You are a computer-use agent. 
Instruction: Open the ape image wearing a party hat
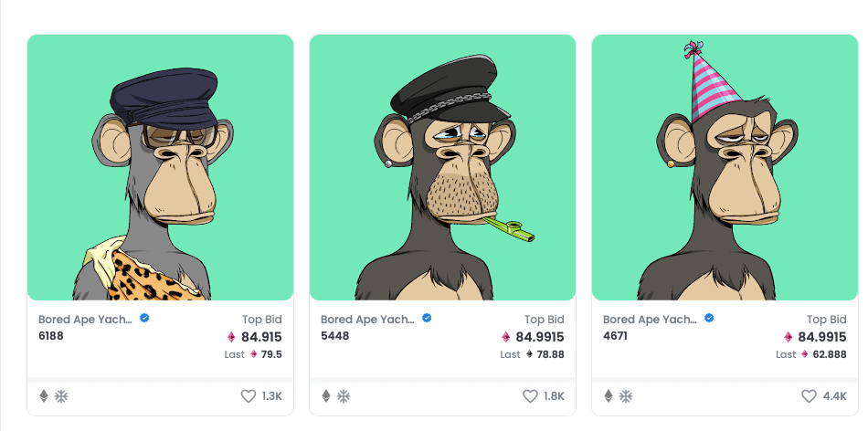(725, 167)
